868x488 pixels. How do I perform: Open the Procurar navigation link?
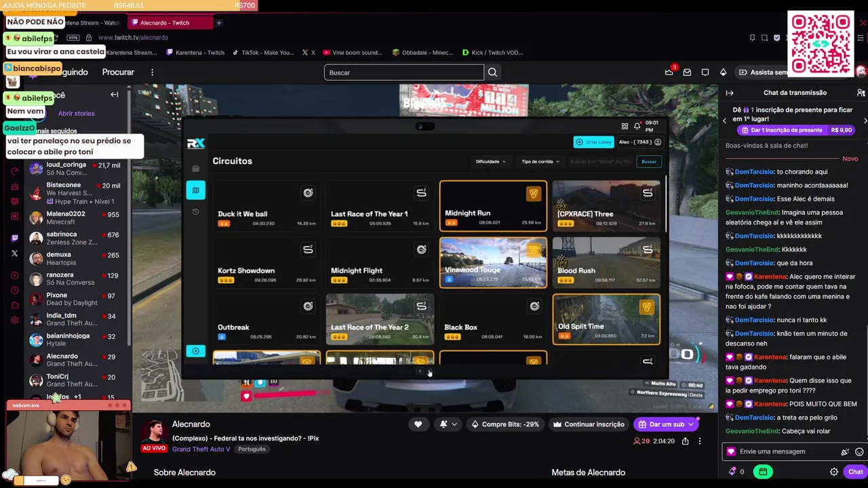118,72
